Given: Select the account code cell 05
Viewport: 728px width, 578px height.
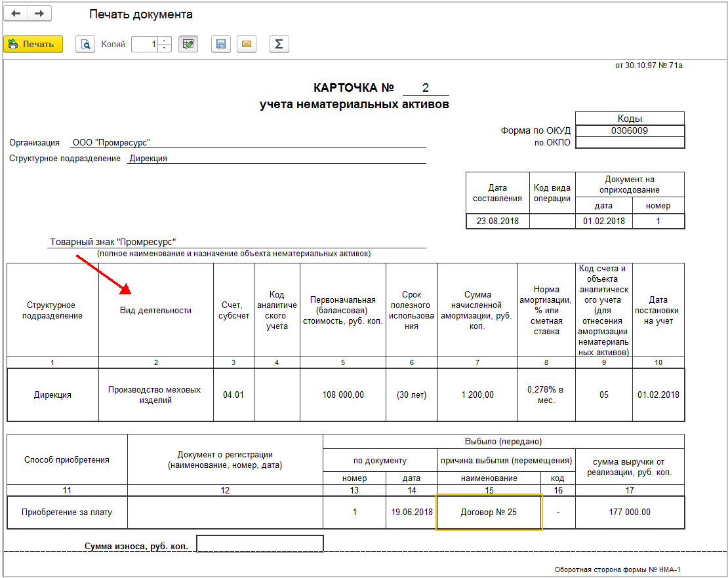Looking at the screenshot, I should 604,395.
